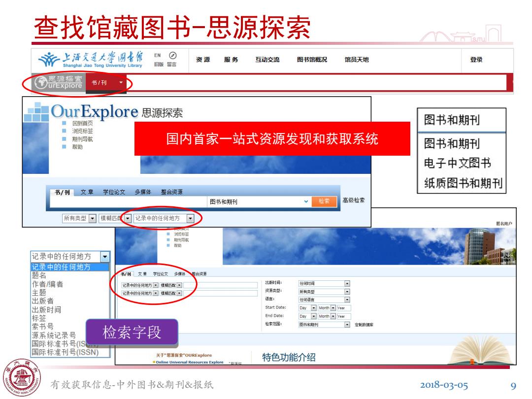532x399 pixels.
Task: Click the orange 检索 search button
Action: (324, 201)
